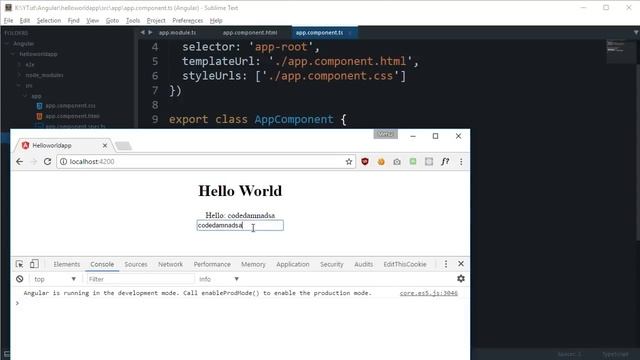Open the File menu in Sublime
640x360 pixels.
pyautogui.click(x=9, y=20)
